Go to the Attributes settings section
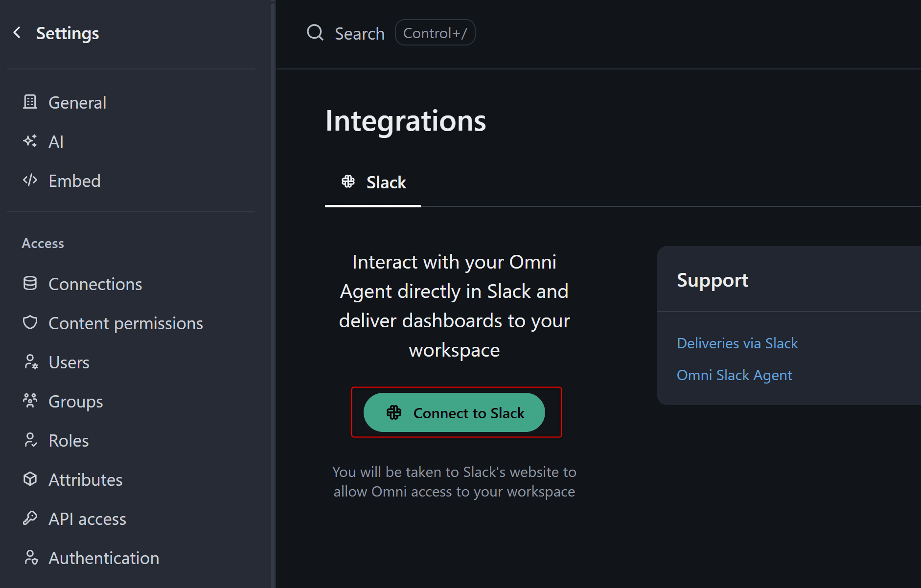Image resolution: width=921 pixels, height=588 pixels. 85,480
